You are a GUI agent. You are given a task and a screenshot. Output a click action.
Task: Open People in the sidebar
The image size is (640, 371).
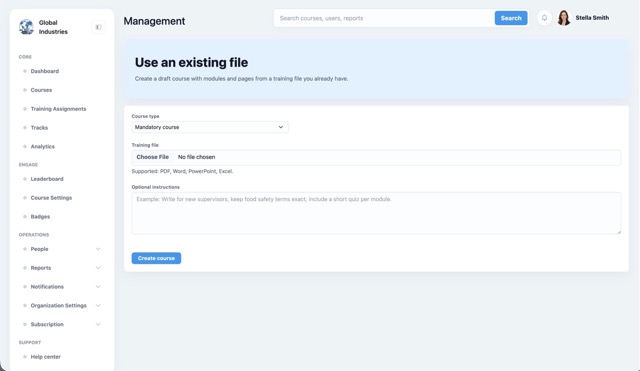point(40,249)
